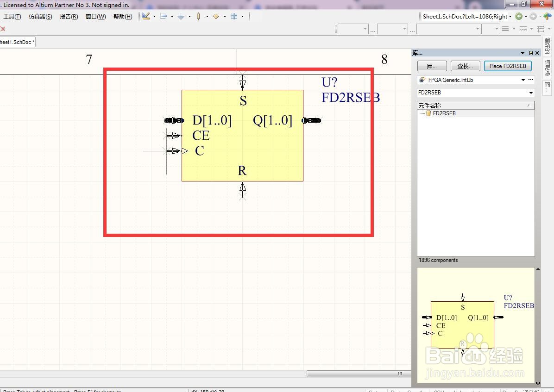Expand alignment tools dropdown arrow
554x392 pixels.
click(172, 16)
